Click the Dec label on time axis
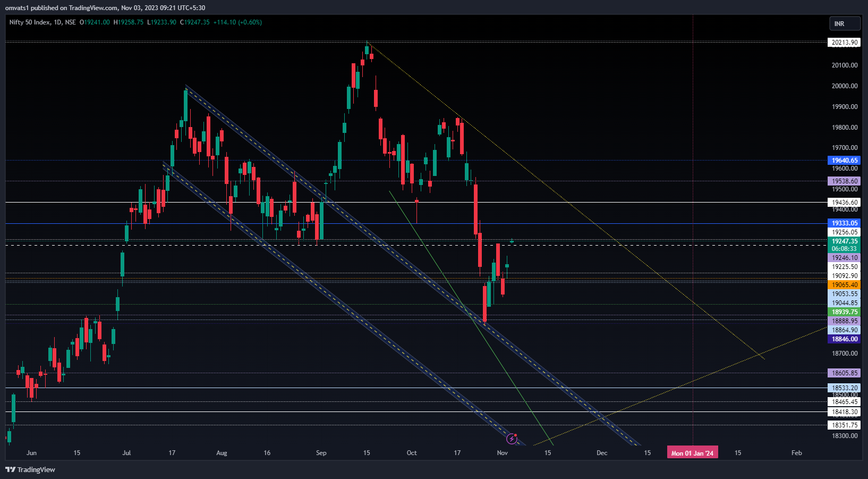Screen dimensions: 868x479 [x=602, y=453]
